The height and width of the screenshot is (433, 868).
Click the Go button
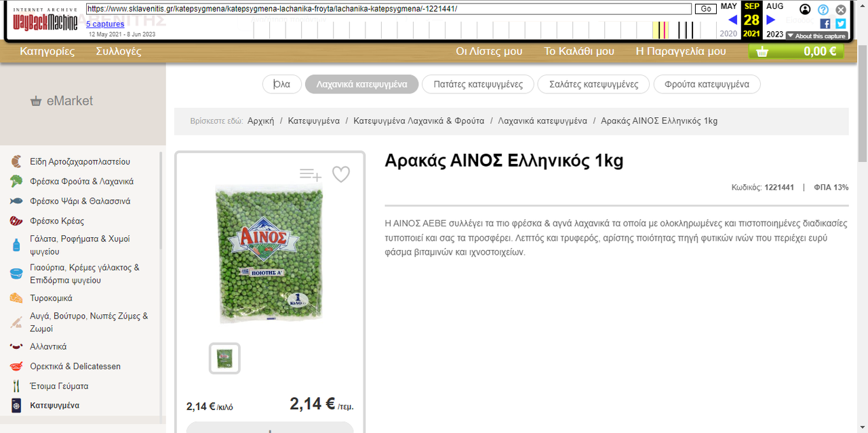click(x=706, y=9)
